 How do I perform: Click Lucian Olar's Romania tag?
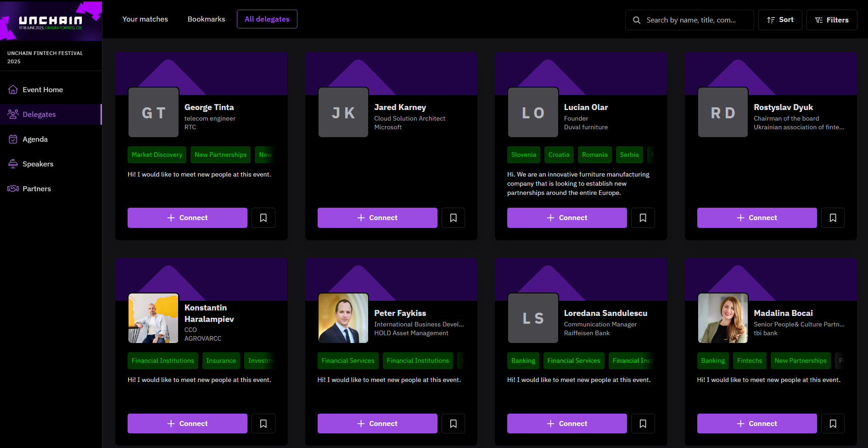[x=594, y=155]
